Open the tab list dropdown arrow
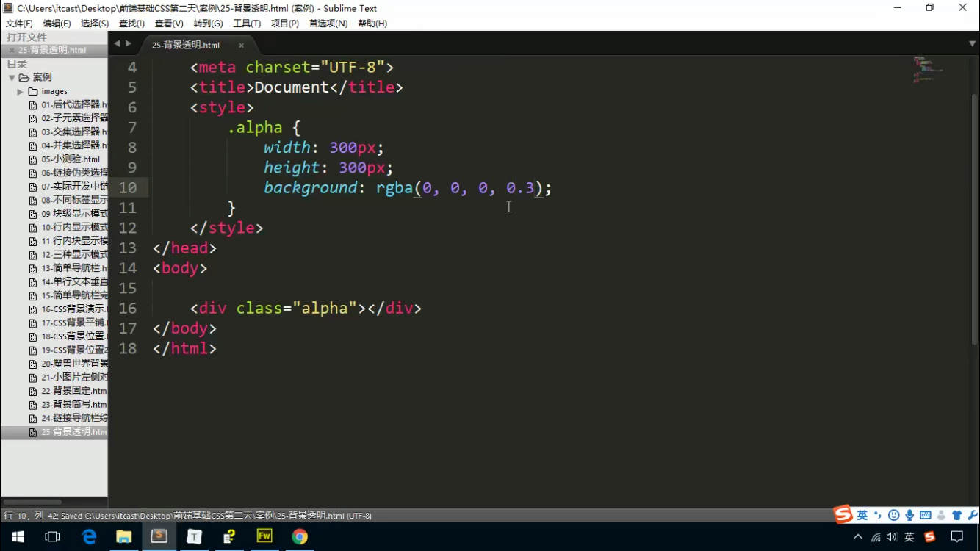Screen dimensions: 980x551 (x=972, y=44)
